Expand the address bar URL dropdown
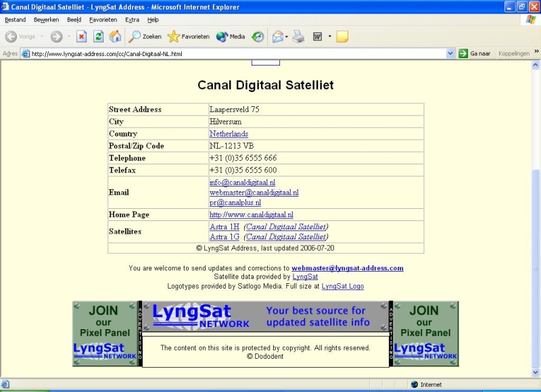Viewport: 541px width, 392px height. coord(450,53)
